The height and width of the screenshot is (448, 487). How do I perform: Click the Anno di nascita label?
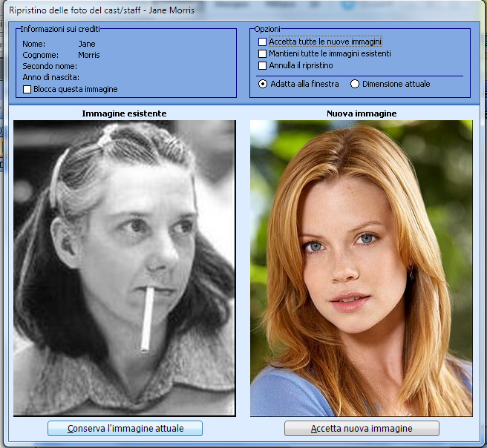51,77
